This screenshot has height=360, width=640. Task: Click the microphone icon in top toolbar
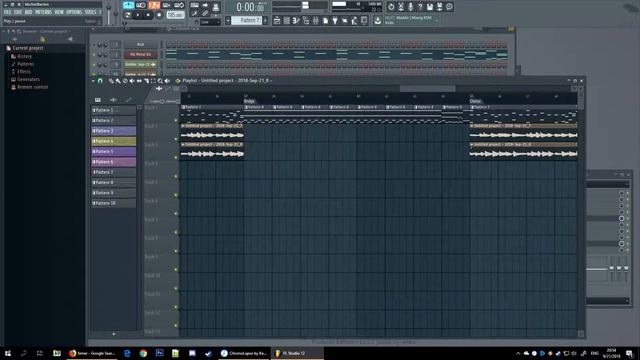point(410,7)
